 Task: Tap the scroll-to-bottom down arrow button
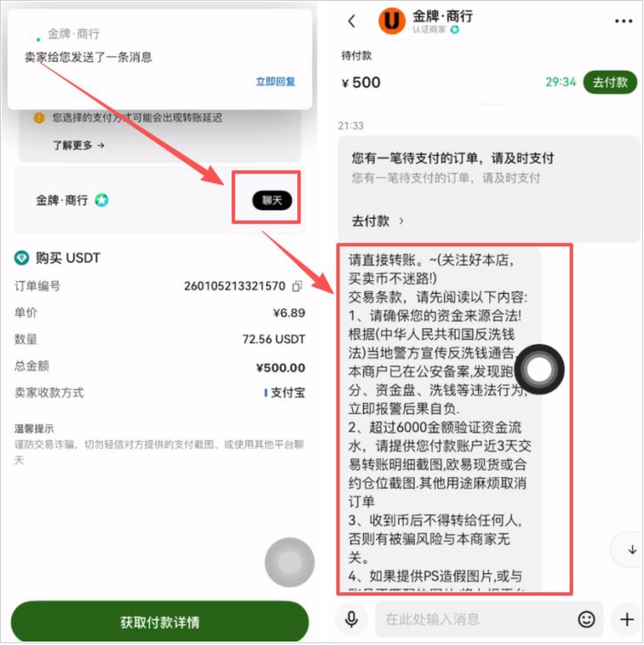(x=631, y=549)
